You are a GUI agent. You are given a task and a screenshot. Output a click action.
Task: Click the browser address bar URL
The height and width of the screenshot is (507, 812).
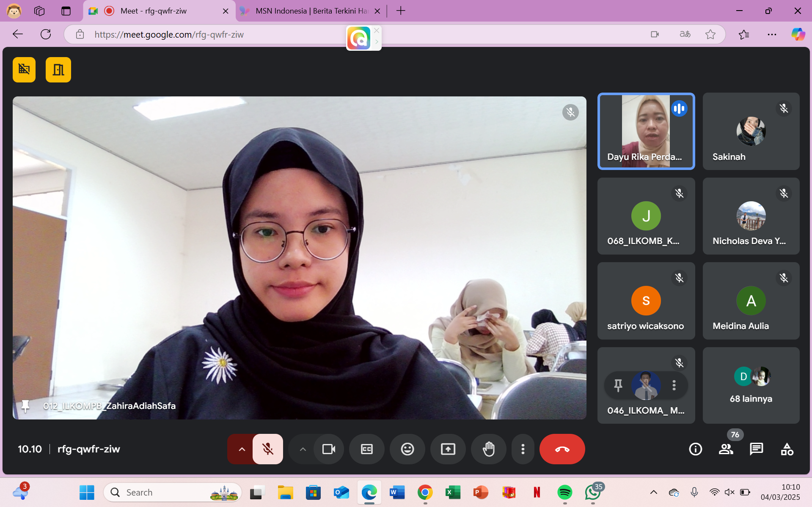169,35
